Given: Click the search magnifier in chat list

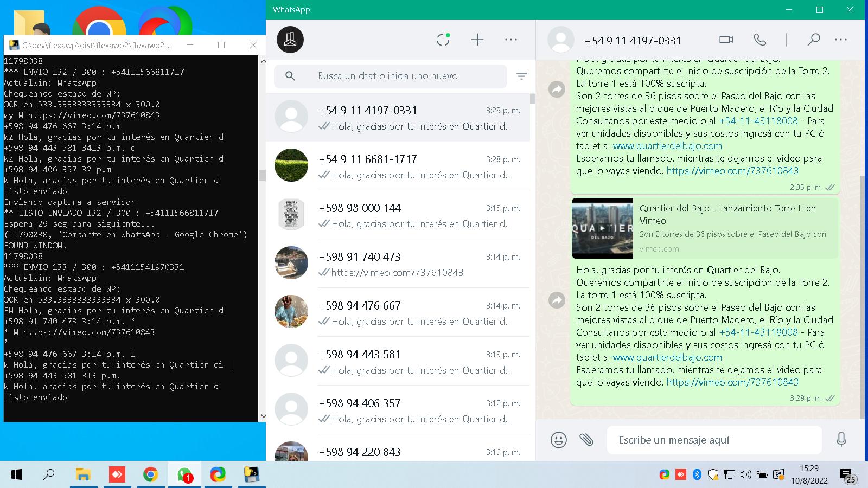Looking at the screenshot, I should click(x=290, y=76).
